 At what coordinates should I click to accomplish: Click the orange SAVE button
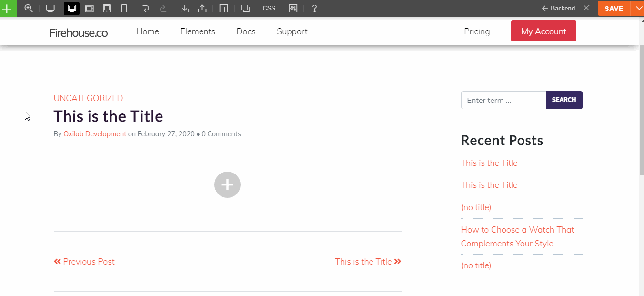[614, 9]
